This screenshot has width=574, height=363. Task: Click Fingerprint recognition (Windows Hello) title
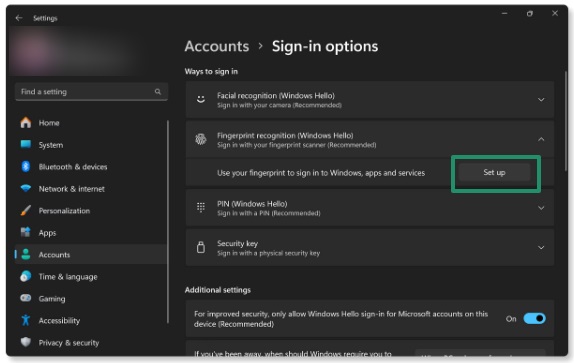coord(285,135)
